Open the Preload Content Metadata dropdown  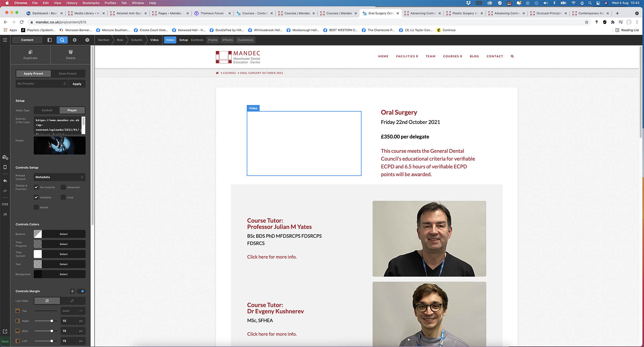(59, 177)
